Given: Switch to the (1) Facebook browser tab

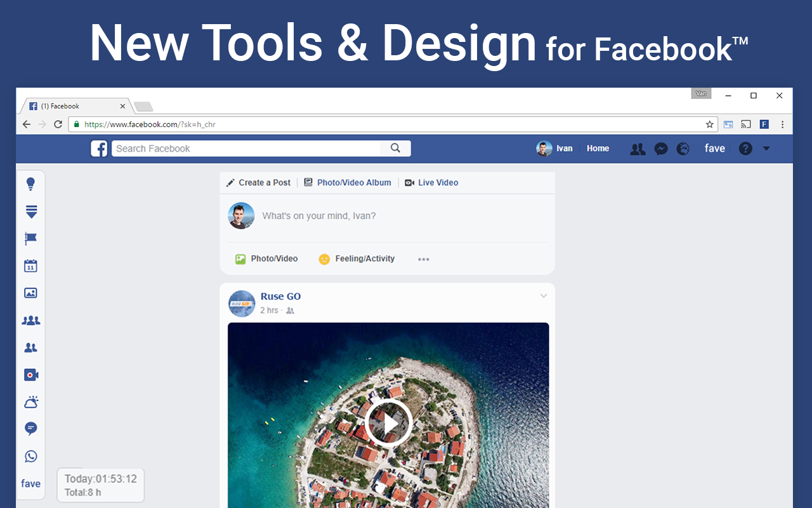Looking at the screenshot, I should pos(76,106).
